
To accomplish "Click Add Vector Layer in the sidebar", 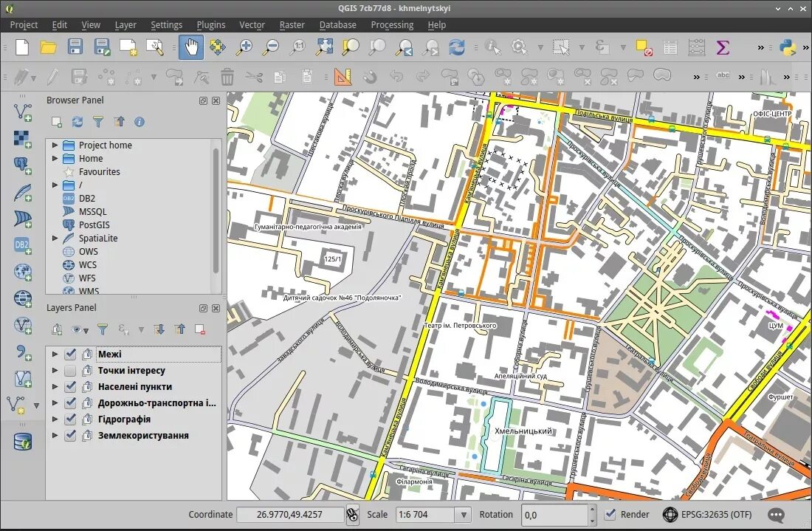I will (x=23, y=112).
